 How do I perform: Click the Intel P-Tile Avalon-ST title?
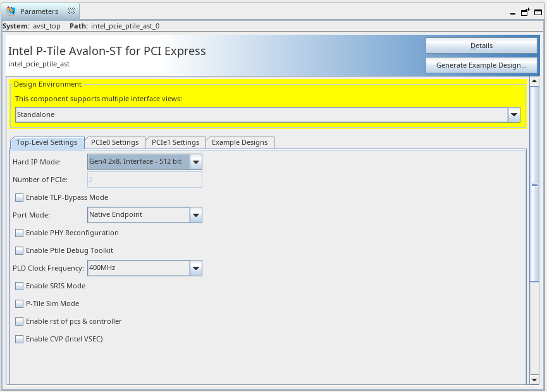(107, 51)
